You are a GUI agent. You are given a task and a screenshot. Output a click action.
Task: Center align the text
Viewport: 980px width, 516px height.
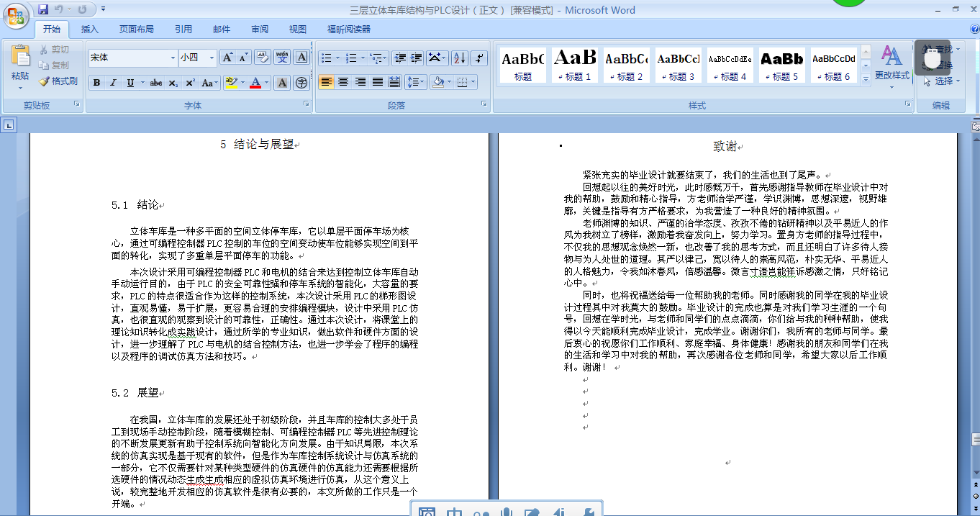(x=343, y=82)
